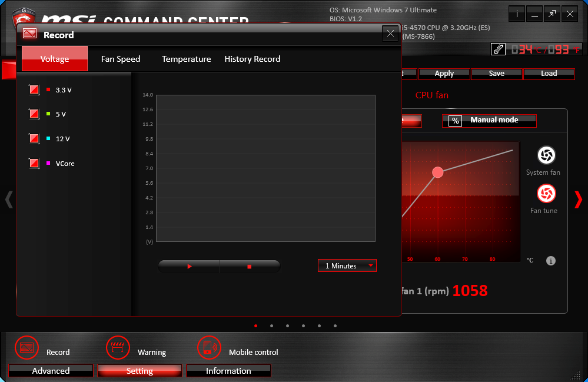Open the Temperature tab
The width and height of the screenshot is (588, 382).
(x=187, y=59)
